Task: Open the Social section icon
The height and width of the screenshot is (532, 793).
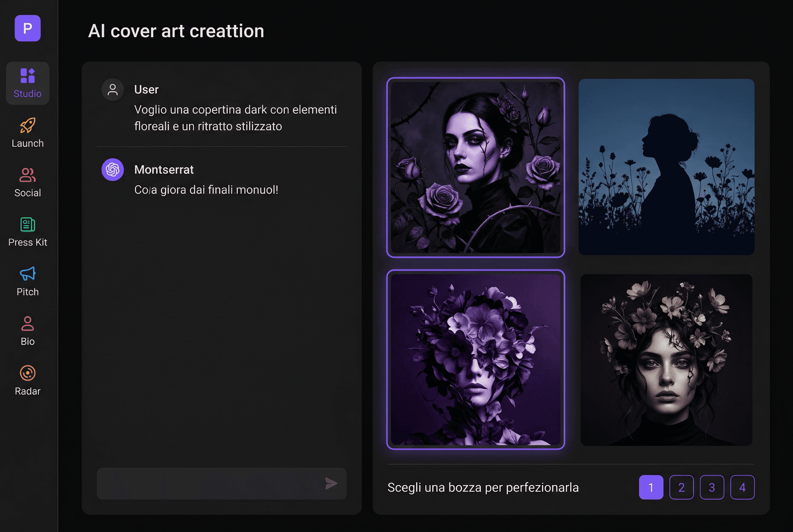Action: [x=27, y=176]
